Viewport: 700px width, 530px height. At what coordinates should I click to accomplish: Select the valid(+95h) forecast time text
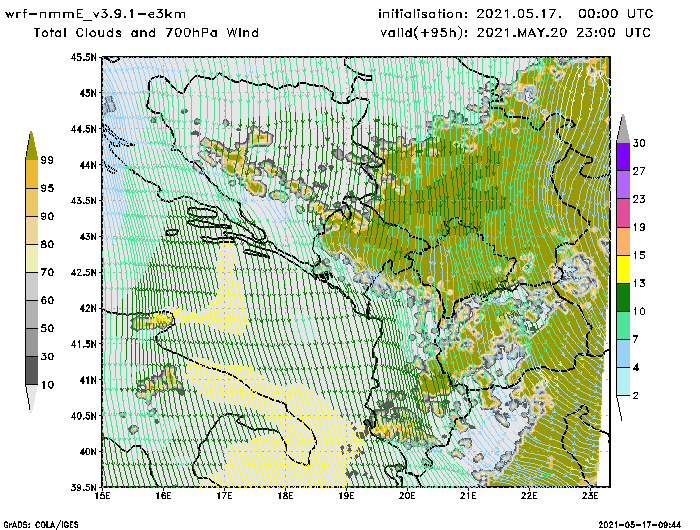(x=516, y=33)
